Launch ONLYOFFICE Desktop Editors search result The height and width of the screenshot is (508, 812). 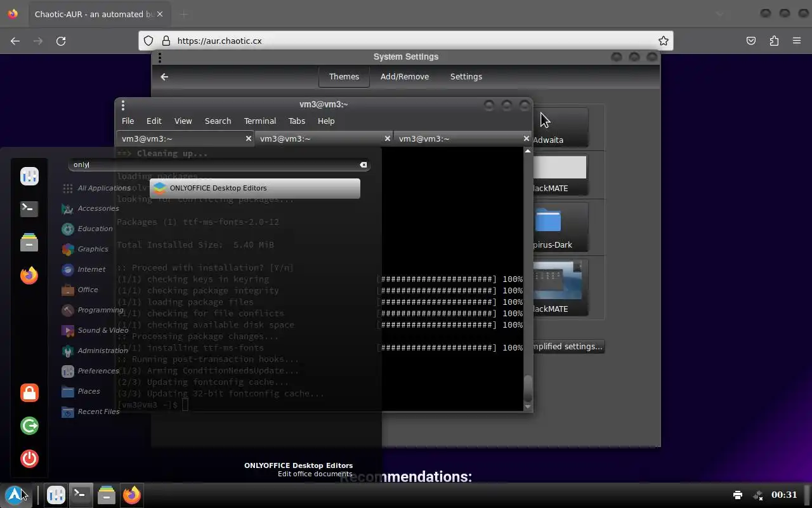tap(255, 188)
